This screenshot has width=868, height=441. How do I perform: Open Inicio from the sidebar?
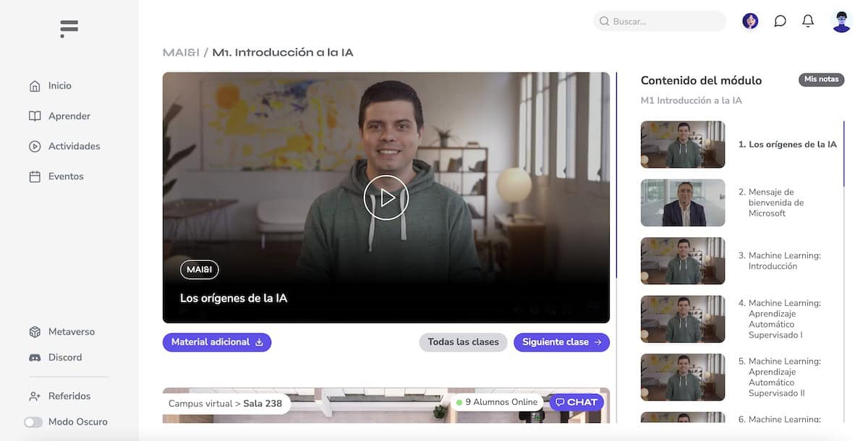click(34, 85)
